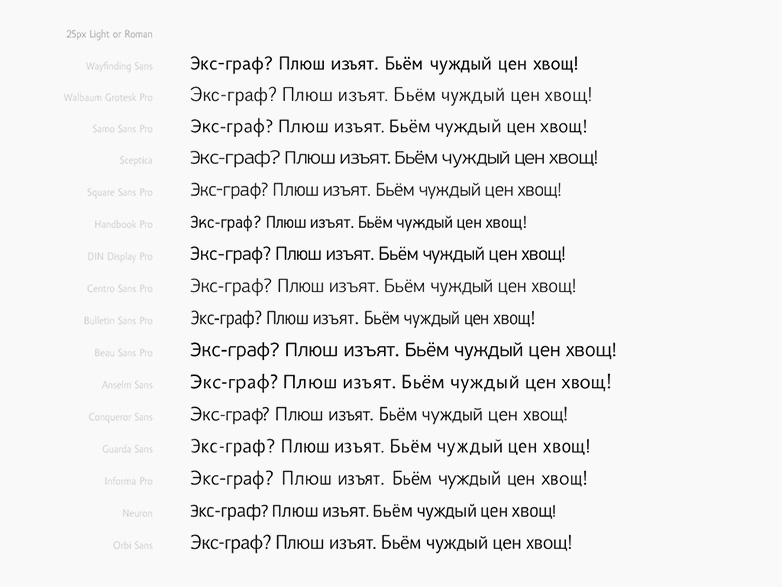Select the Orbi Sans font label
Image resolution: width=782 pixels, height=587 pixels.
coord(133,546)
